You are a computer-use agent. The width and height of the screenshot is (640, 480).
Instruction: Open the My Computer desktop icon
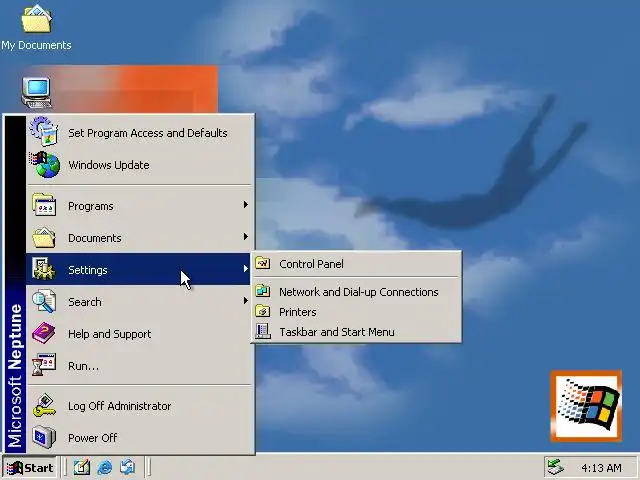pyautogui.click(x=37, y=93)
